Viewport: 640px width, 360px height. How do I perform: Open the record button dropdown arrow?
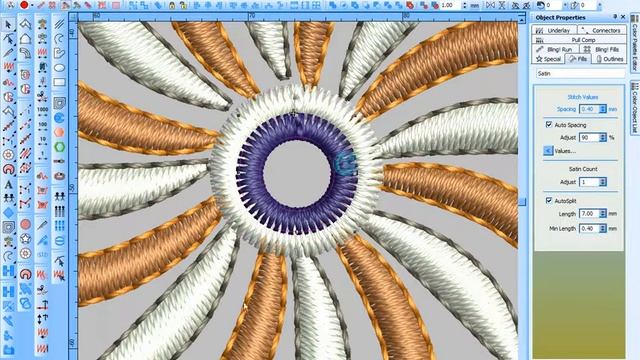32,5
